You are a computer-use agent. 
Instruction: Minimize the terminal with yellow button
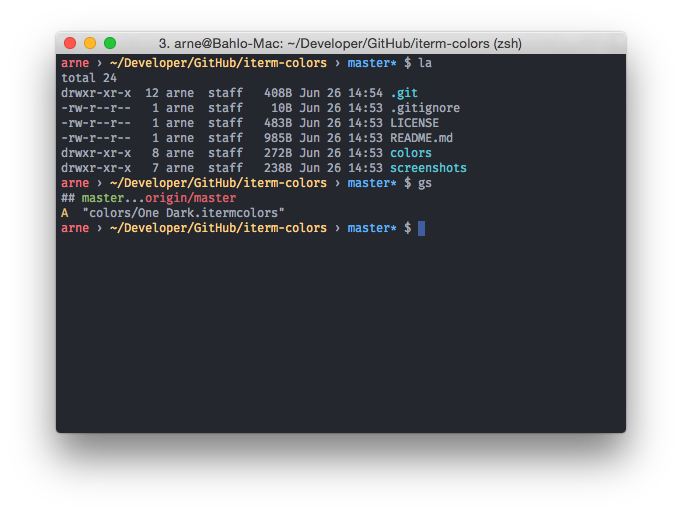click(x=90, y=43)
